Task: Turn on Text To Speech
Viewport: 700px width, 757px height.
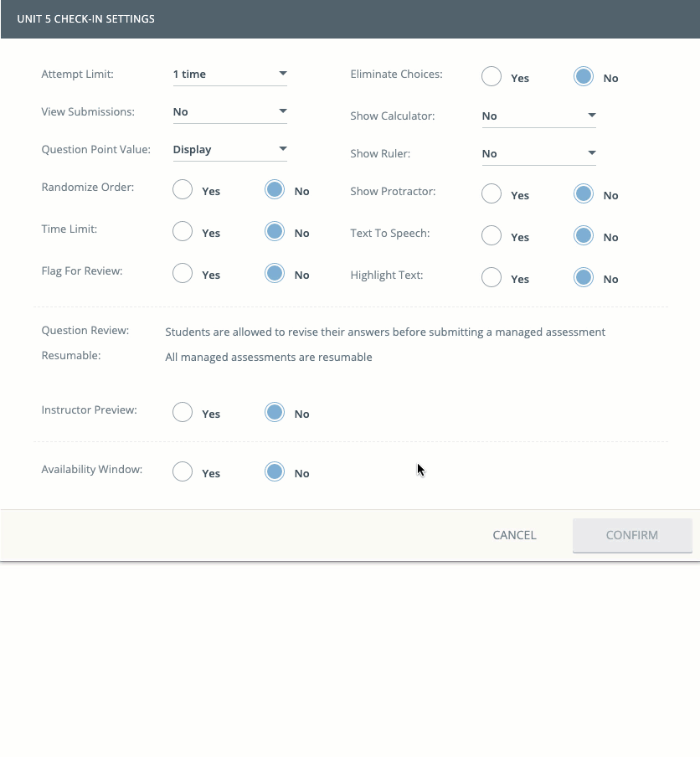Action: pyautogui.click(x=492, y=236)
